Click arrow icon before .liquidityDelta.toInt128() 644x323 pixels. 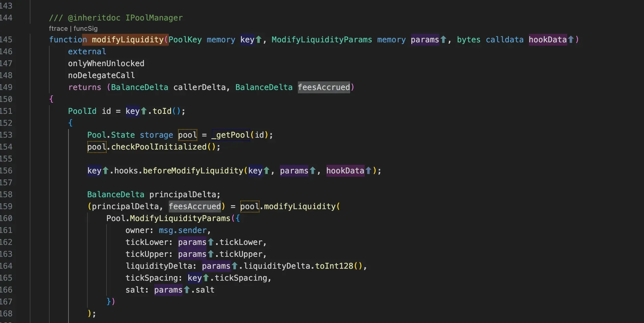(x=234, y=266)
